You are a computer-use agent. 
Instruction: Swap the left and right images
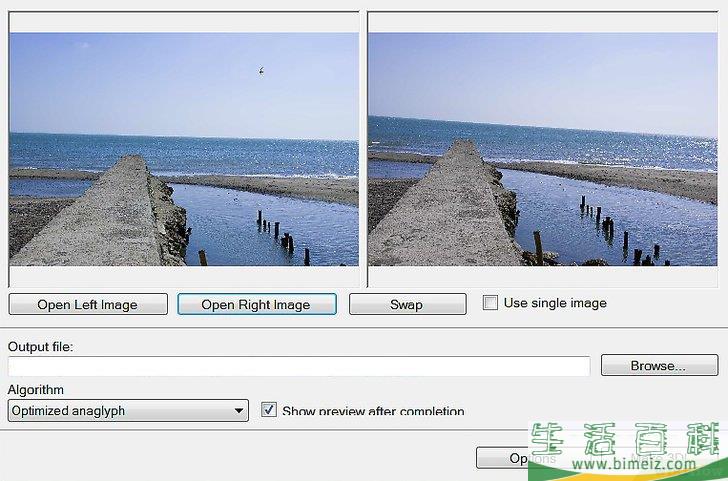(407, 305)
